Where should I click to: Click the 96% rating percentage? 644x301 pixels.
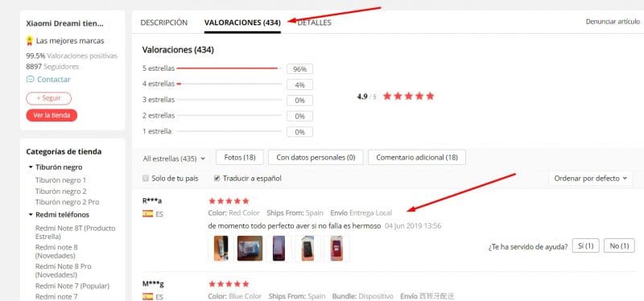299,69
